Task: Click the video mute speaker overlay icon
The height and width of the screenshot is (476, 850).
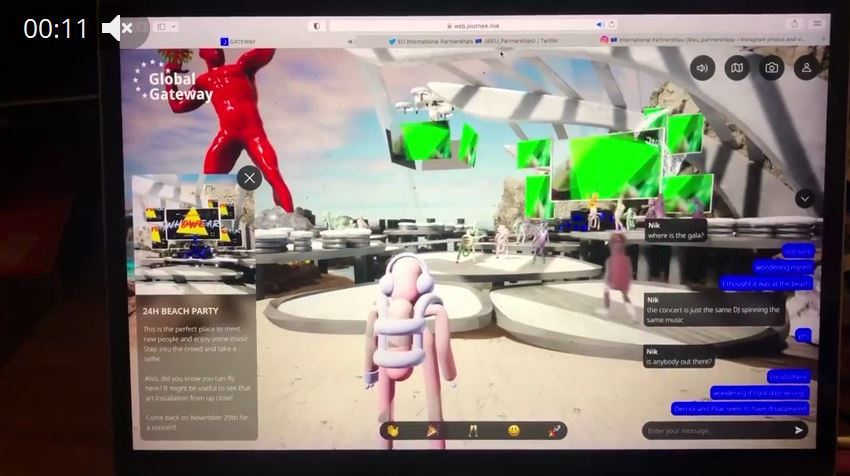Action: 117,28
